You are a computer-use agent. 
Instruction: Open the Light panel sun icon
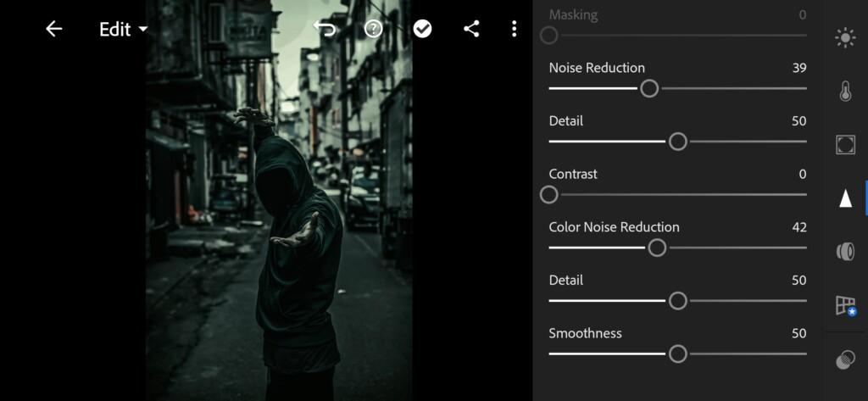coord(845,38)
